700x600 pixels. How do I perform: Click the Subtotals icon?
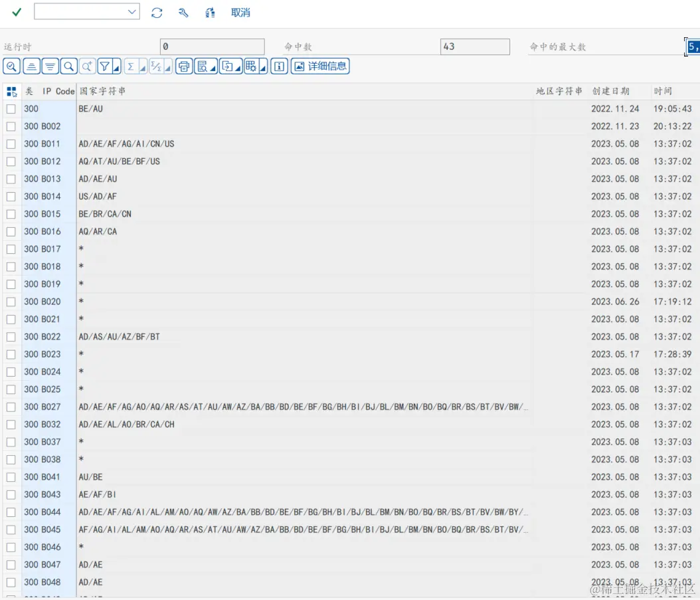click(156, 66)
